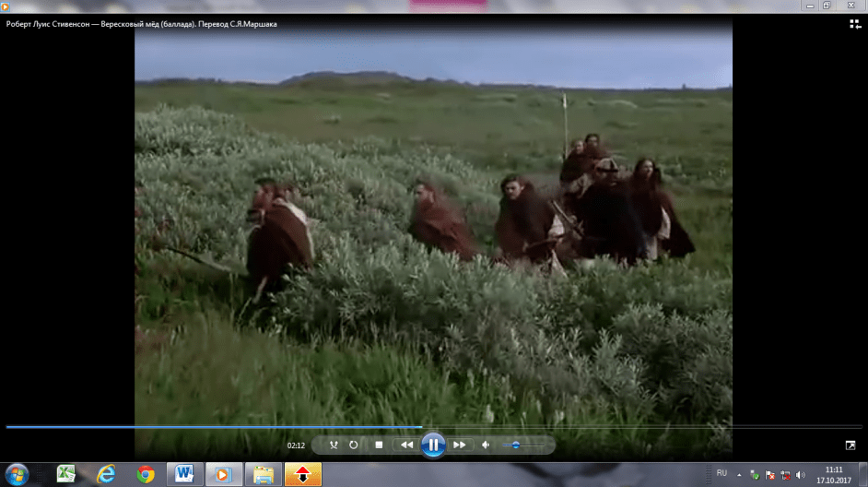Viewport: 868px width, 487px height.
Task: Open Google Chrome from taskbar
Action: pyautogui.click(x=146, y=474)
